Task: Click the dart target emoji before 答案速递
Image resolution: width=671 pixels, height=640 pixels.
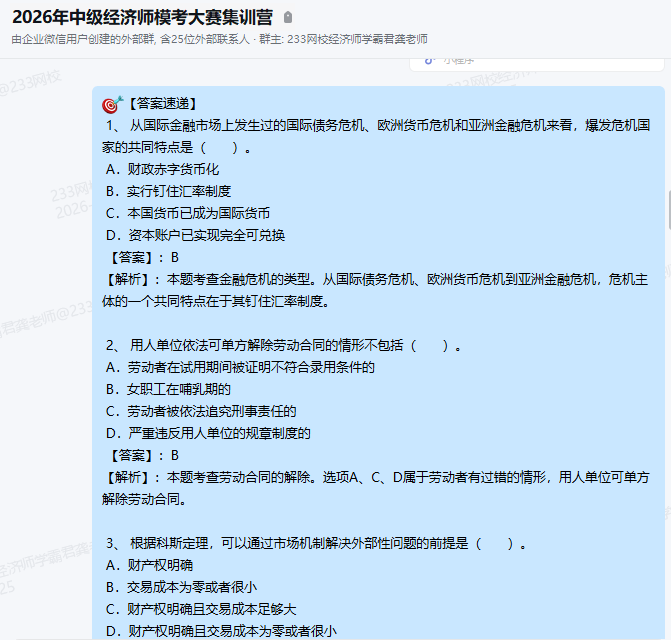Action: [x=112, y=104]
